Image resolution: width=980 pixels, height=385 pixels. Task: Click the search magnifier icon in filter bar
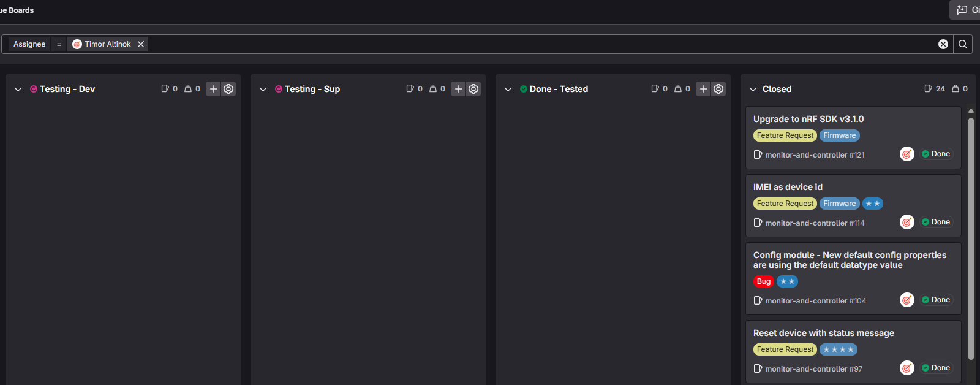pos(963,44)
